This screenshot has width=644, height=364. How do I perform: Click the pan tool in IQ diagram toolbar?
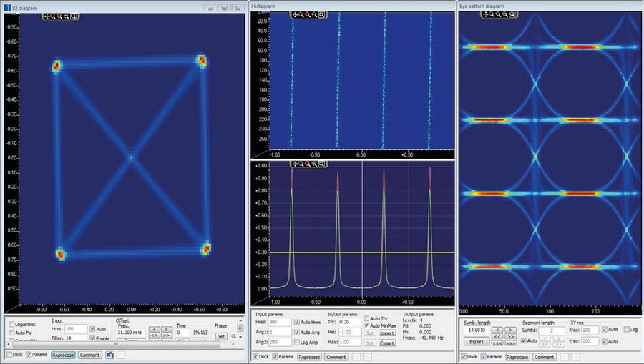46,16
